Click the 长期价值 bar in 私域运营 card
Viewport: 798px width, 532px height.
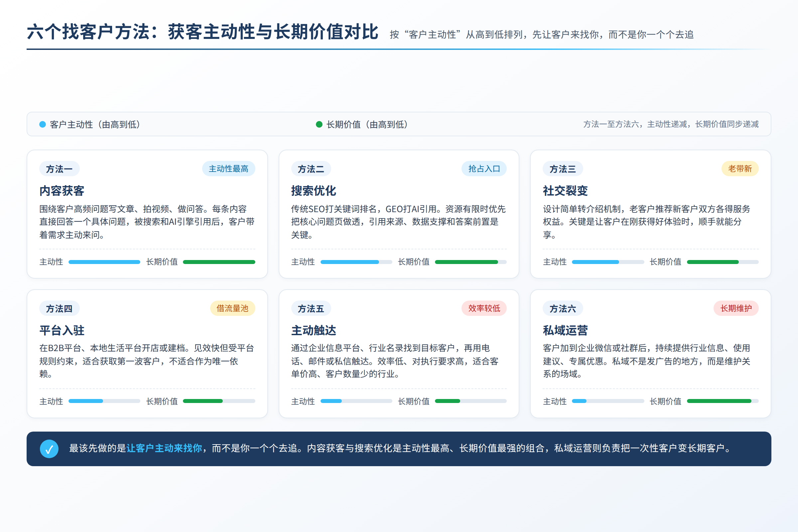click(723, 401)
